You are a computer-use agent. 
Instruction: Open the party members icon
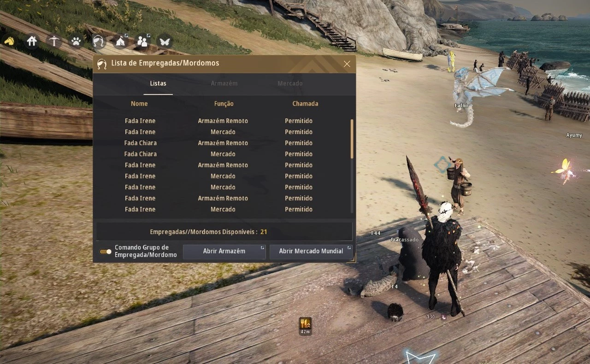pos(142,41)
